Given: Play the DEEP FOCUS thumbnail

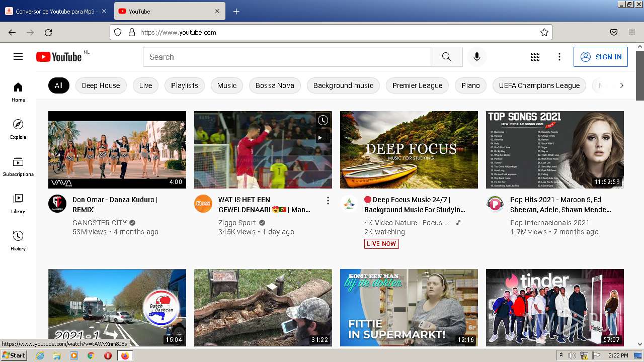Looking at the screenshot, I should coord(409,150).
